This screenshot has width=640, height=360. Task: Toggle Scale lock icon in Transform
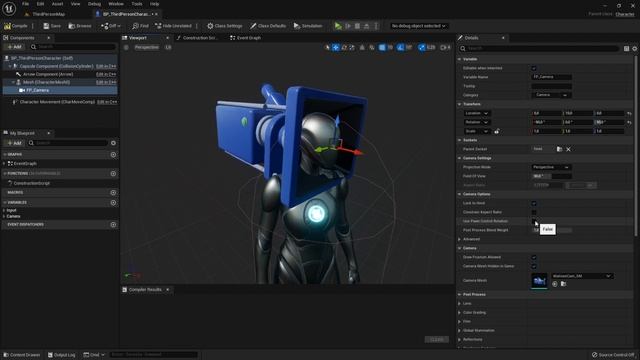coord(497,131)
